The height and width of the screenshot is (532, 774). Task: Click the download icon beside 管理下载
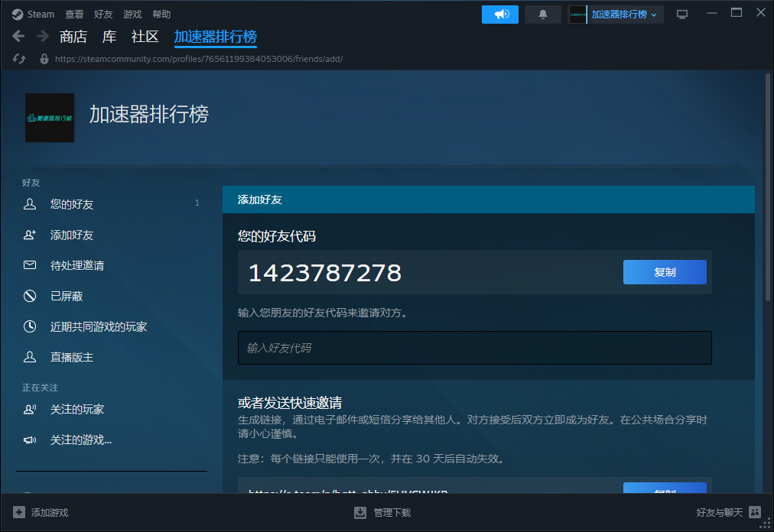[360, 513]
